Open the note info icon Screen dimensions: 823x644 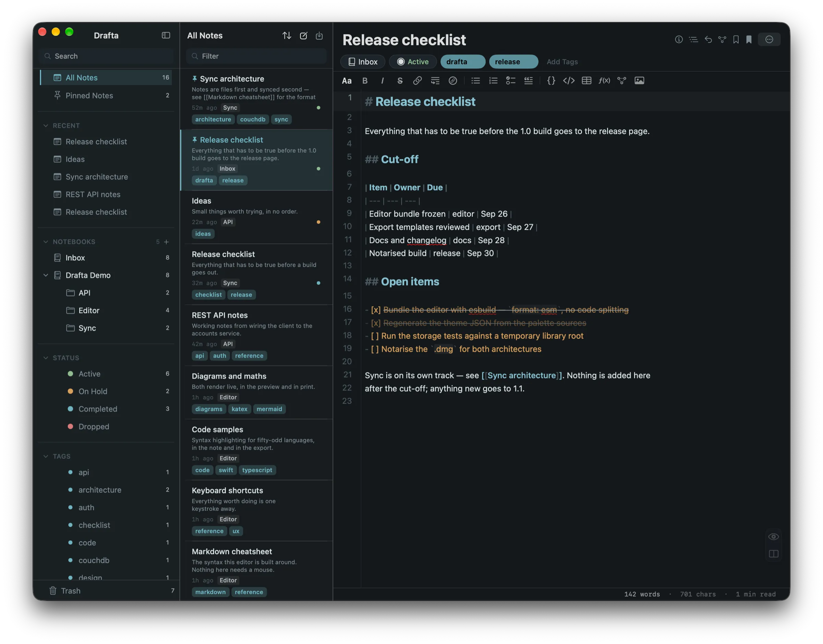pyautogui.click(x=679, y=39)
